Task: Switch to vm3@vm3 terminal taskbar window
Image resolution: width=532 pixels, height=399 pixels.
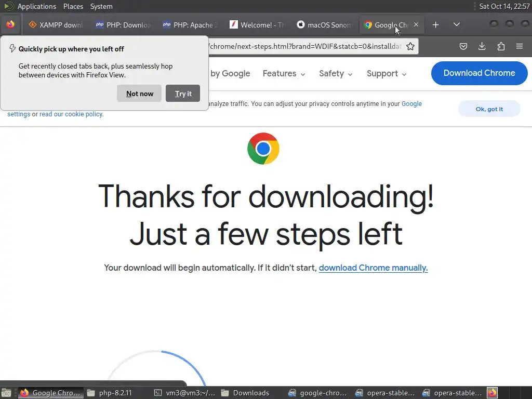Action: pos(185,393)
